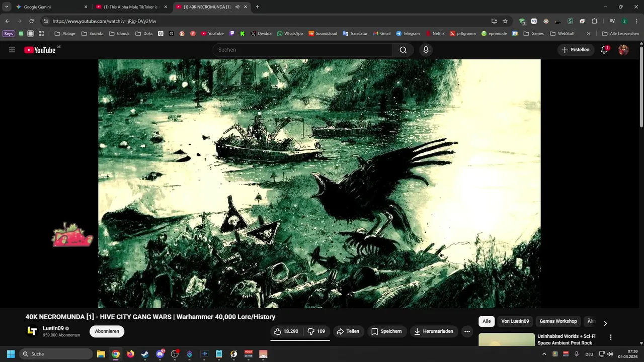The image size is (644, 362).
Task: Reload the page in Chrome
Action: pos(31,21)
